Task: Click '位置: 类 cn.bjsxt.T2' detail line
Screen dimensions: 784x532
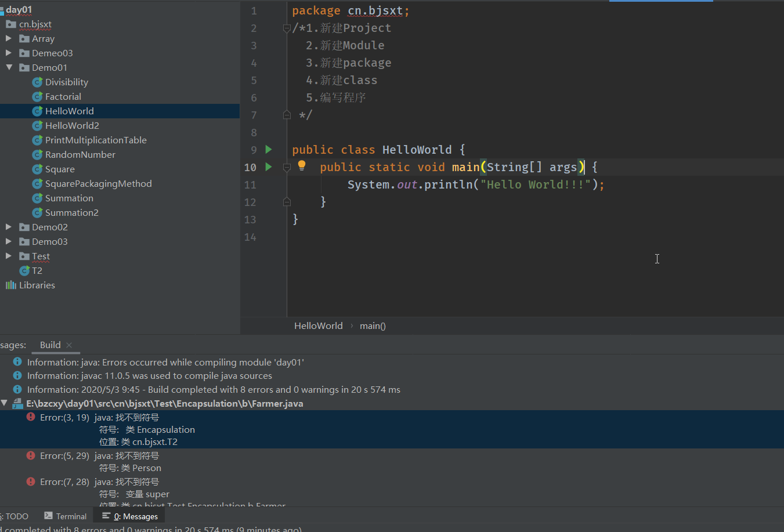Action: point(138,442)
